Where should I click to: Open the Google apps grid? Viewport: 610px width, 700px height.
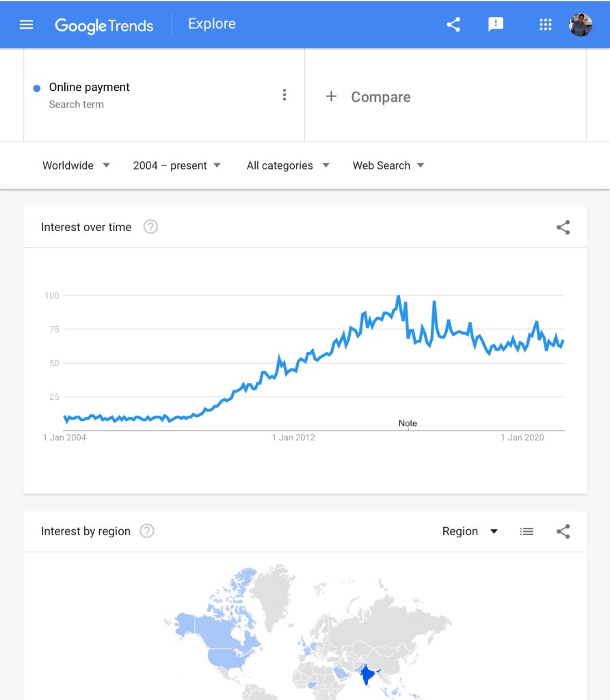(545, 25)
